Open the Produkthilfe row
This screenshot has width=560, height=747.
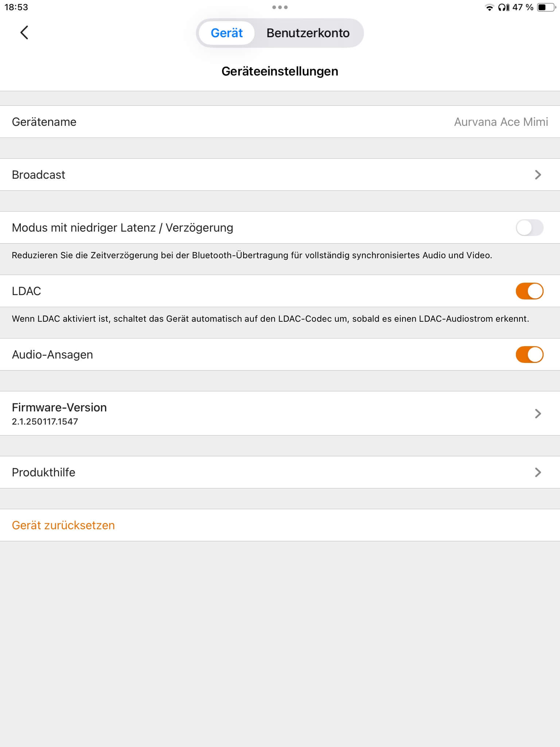pyautogui.click(x=43, y=472)
